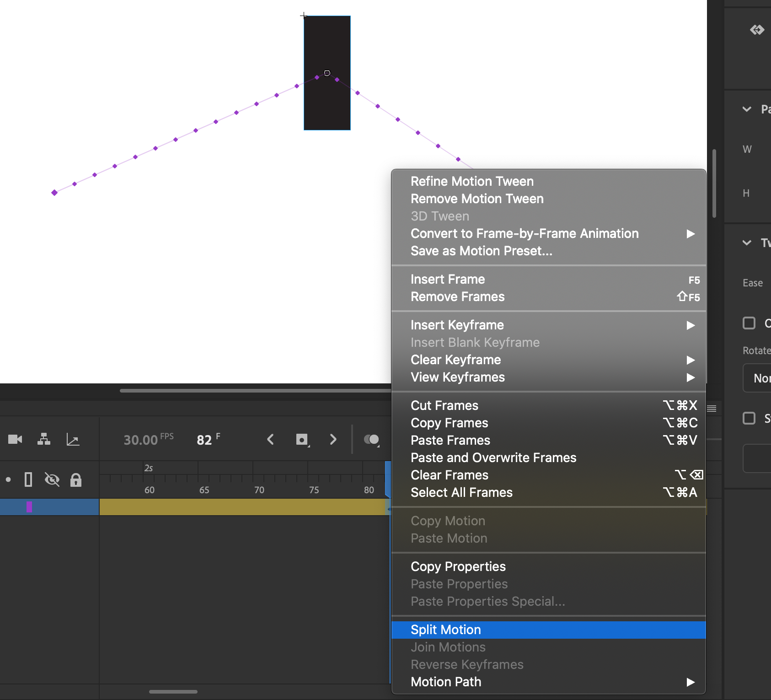
Task: Open the layer parenting view icon
Action: tap(43, 439)
